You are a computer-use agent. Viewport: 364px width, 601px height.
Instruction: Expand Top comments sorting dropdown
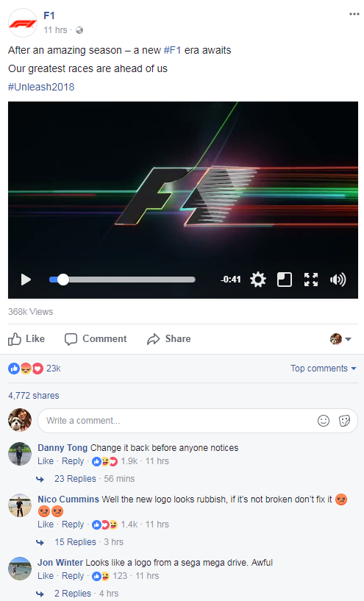[324, 369]
